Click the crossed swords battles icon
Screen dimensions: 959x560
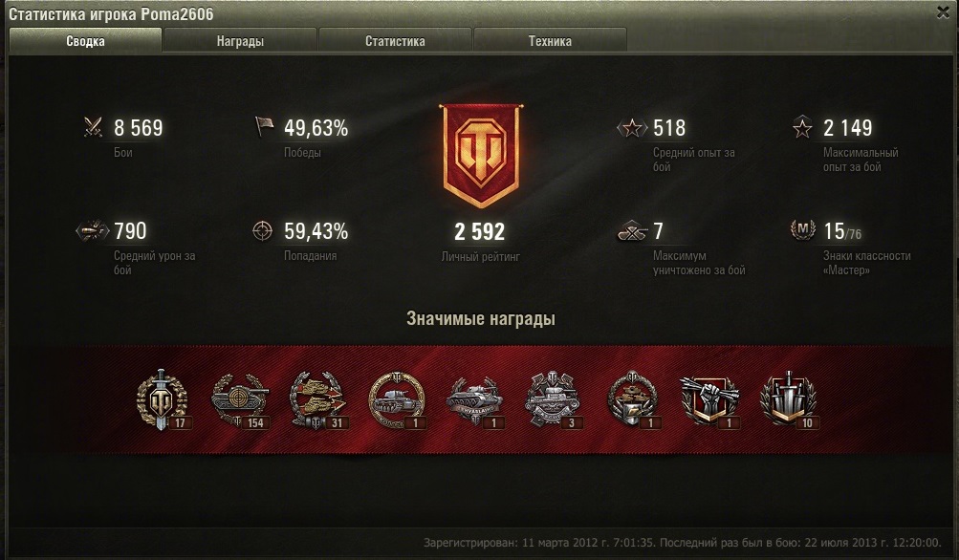tap(93, 127)
